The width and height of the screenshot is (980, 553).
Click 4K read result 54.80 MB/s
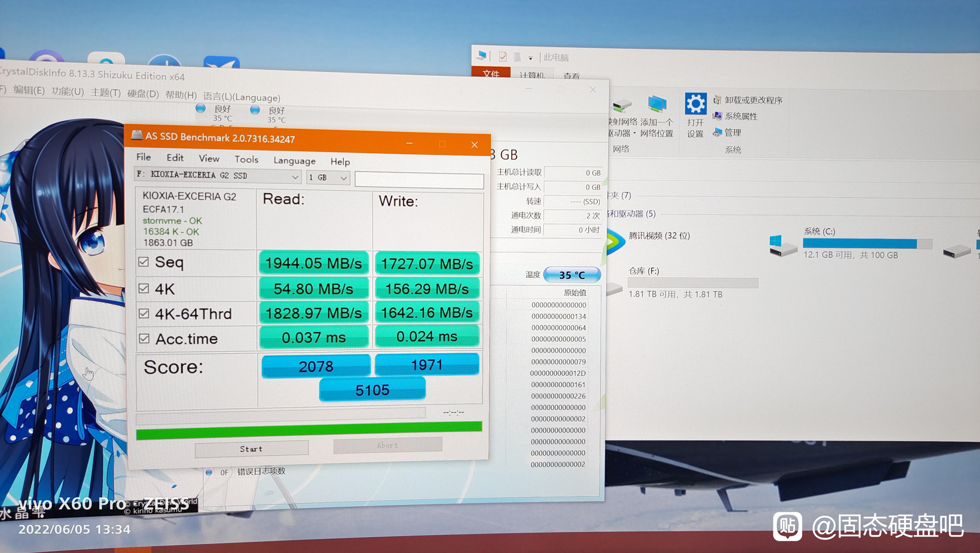(x=314, y=289)
